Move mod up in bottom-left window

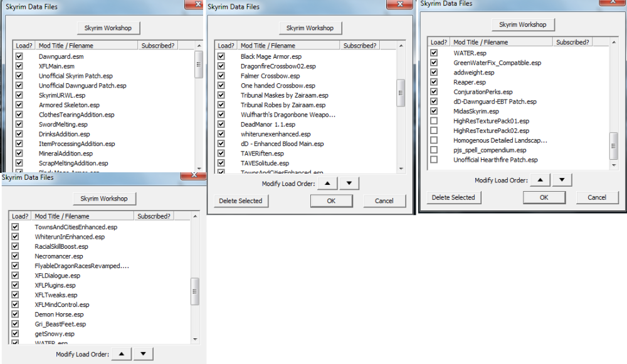click(122, 354)
